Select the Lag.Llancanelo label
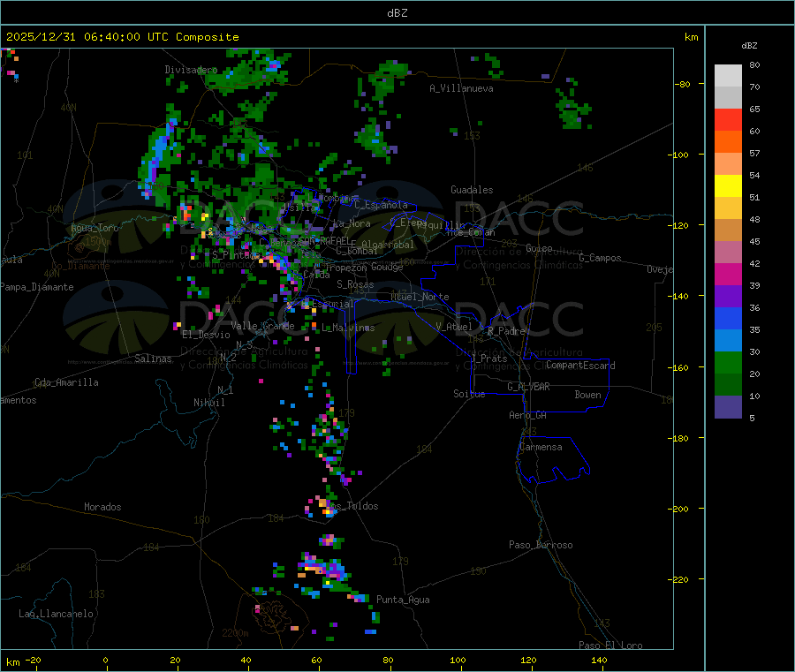The width and height of the screenshot is (795, 672). 56,614
